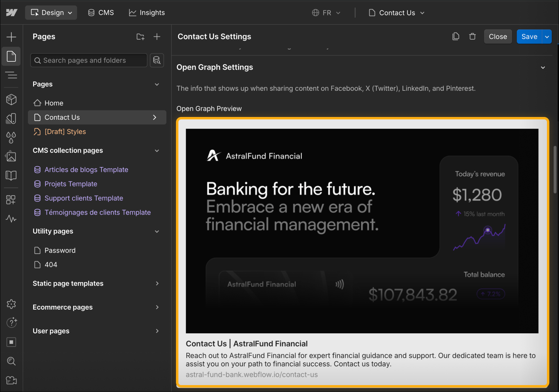Switch to the CMS tab
This screenshot has width=559, height=392.
[x=101, y=13]
